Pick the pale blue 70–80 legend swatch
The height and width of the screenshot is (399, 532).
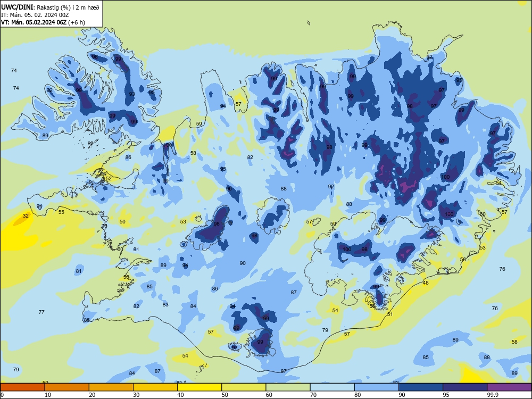pyautogui.click(x=332, y=387)
